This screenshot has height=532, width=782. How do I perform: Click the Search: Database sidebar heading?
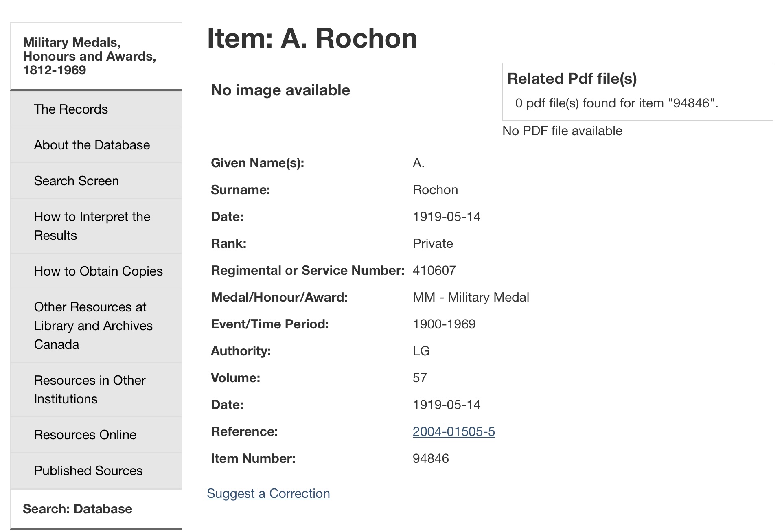pyautogui.click(x=77, y=509)
